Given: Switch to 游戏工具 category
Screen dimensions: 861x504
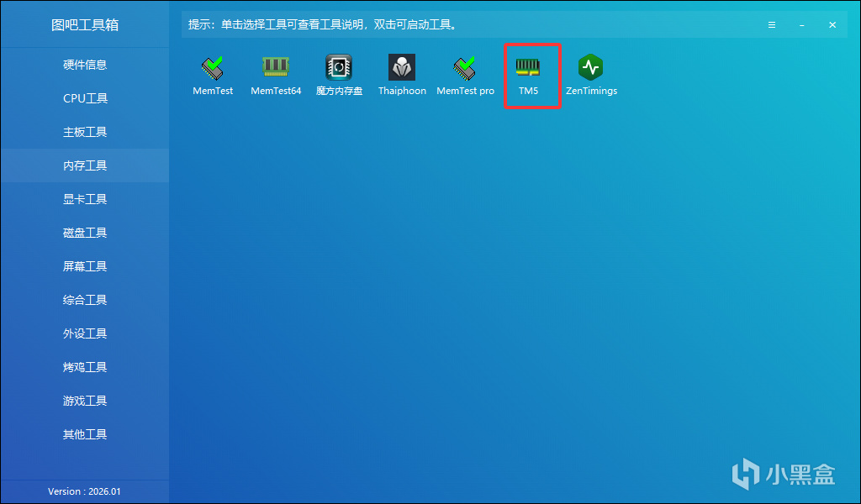Looking at the screenshot, I should [x=85, y=401].
